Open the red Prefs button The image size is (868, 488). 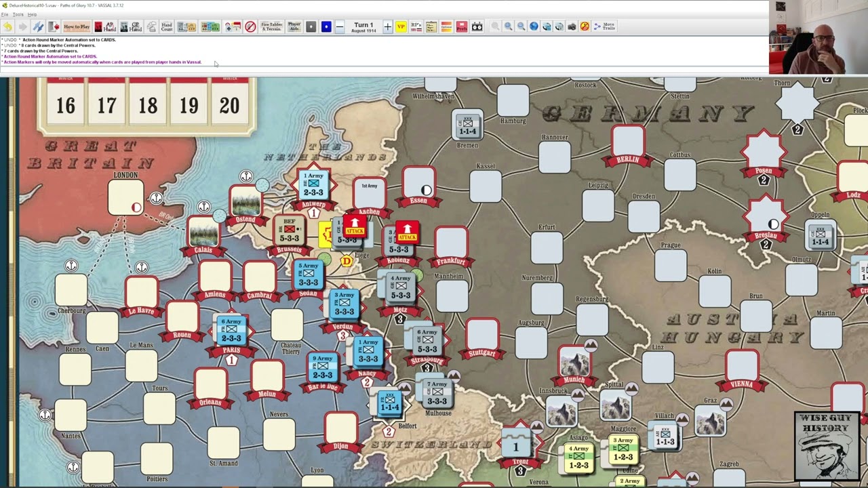[x=462, y=26]
